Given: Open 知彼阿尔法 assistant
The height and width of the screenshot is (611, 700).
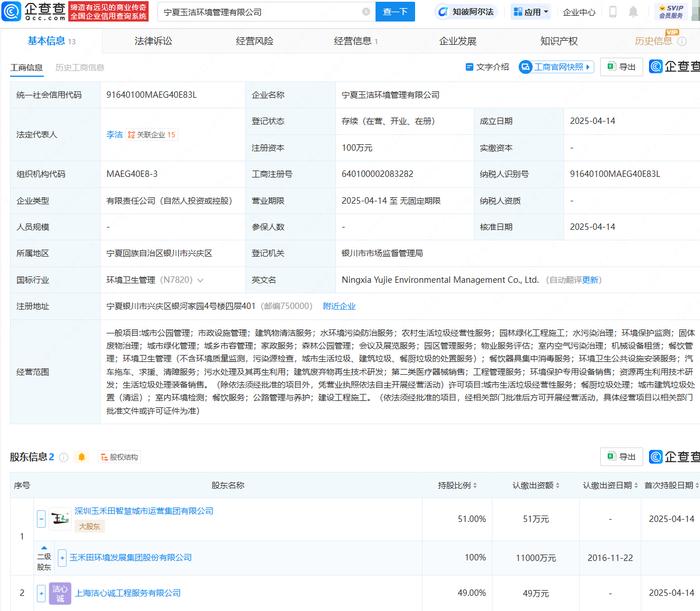Looking at the screenshot, I should point(467,12).
